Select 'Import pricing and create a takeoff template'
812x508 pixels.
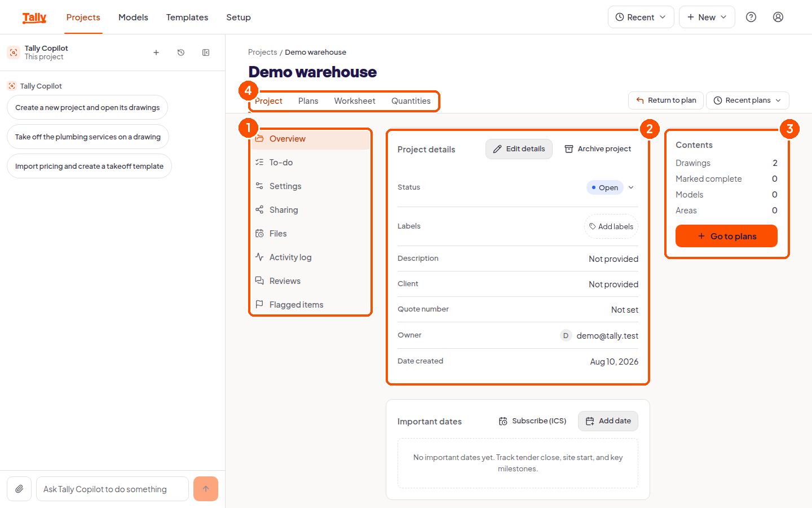point(89,166)
